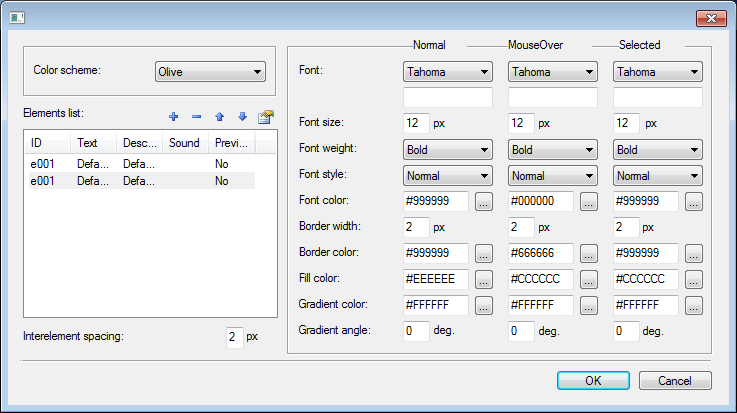Open element properties via the edit icon
737x413 pixels.
[265, 117]
